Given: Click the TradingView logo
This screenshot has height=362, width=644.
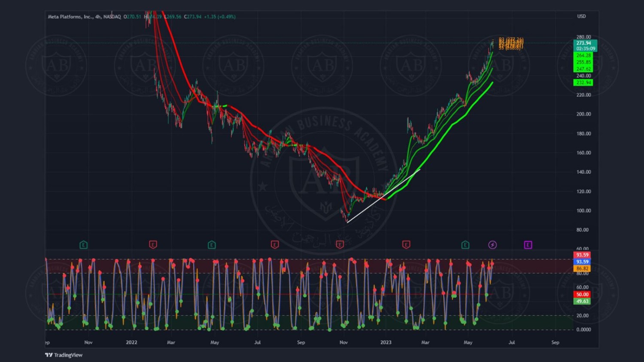Looking at the screenshot, I should [x=64, y=355].
